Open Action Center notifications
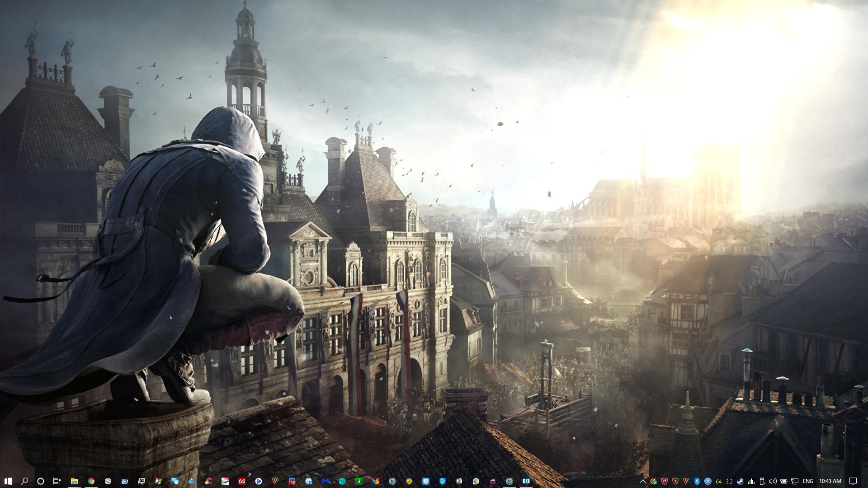Viewport: 868px width, 488px height. coord(853,481)
